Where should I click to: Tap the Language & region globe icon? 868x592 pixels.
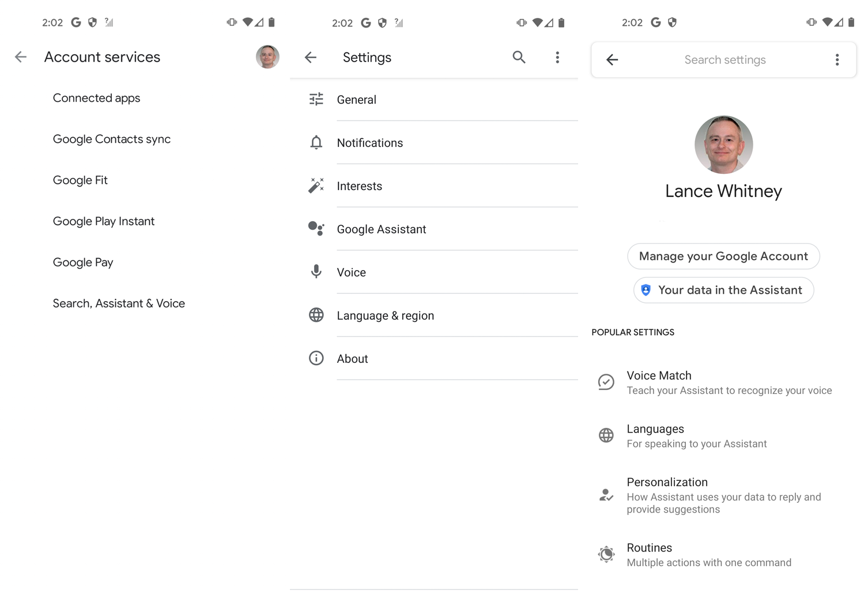(x=316, y=315)
